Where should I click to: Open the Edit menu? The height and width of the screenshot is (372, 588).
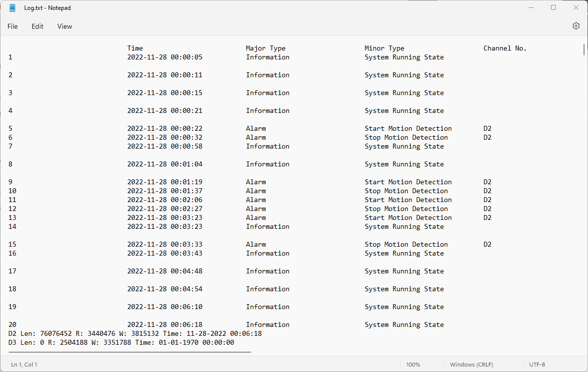click(x=37, y=26)
